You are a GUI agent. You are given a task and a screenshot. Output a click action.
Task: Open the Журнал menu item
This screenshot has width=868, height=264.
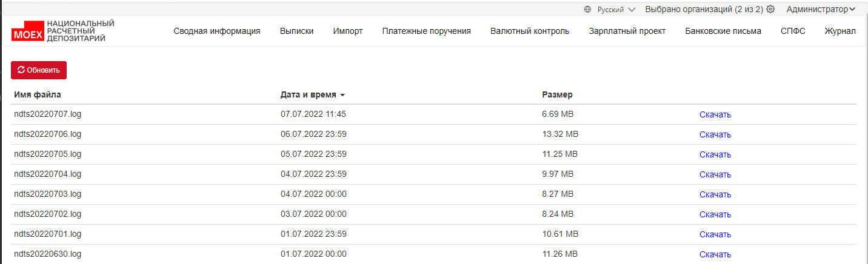coord(840,31)
